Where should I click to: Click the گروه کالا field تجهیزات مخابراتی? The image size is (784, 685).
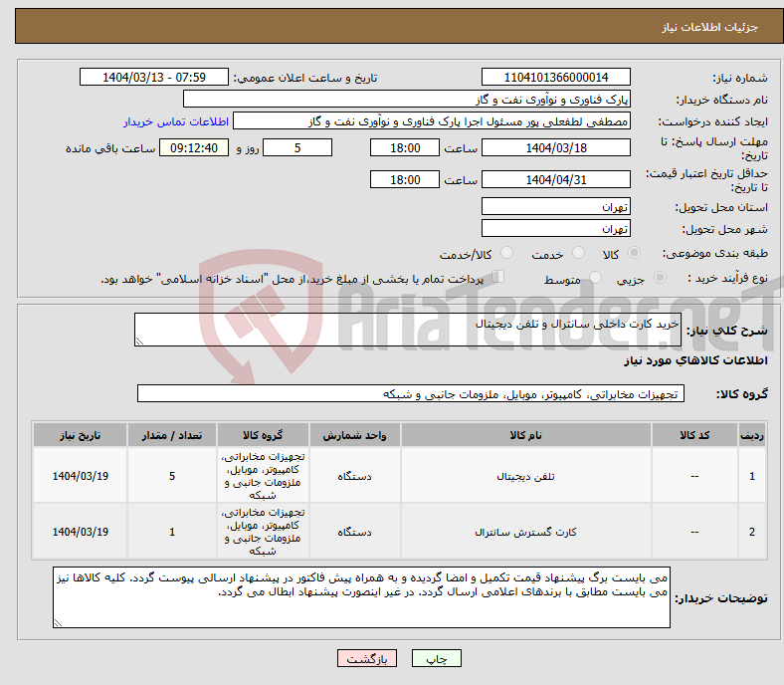tap(411, 393)
